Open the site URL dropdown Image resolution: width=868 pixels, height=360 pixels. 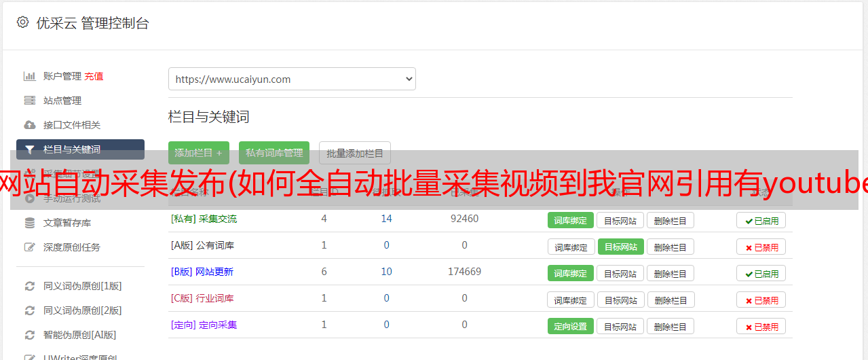[292, 79]
